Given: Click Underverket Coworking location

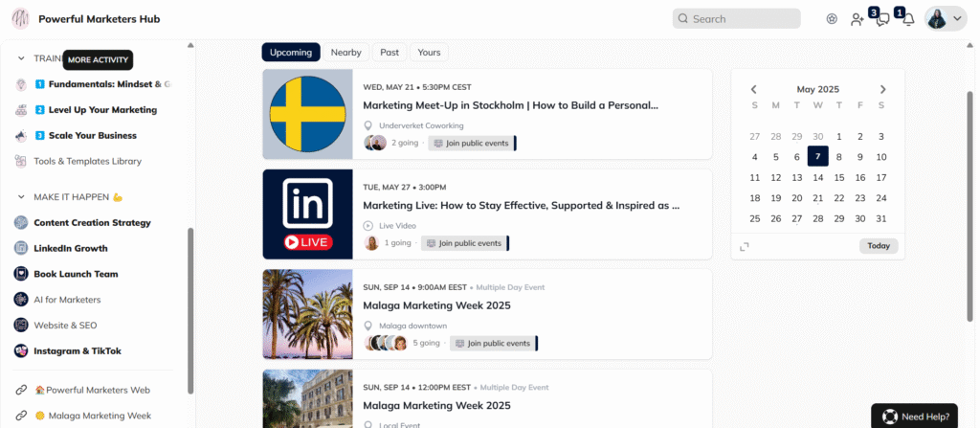Looking at the screenshot, I should (421, 125).
